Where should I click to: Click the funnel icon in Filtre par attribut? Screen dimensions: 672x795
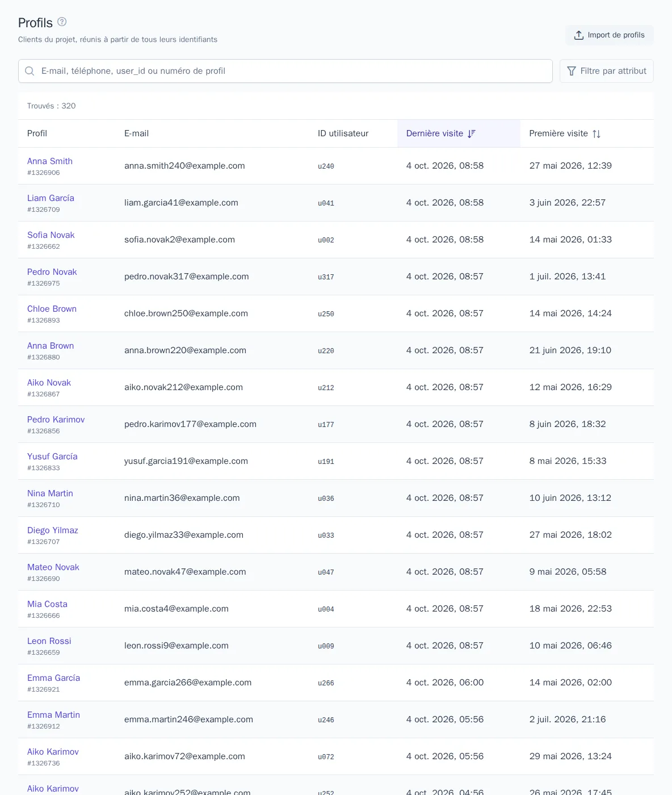(572, 71)
